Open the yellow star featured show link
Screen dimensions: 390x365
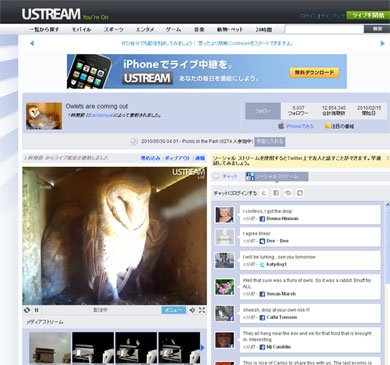point(339,126)
